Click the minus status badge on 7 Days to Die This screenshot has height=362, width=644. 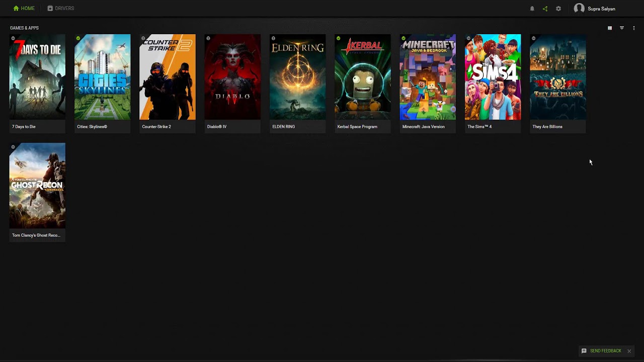(13, 38)
